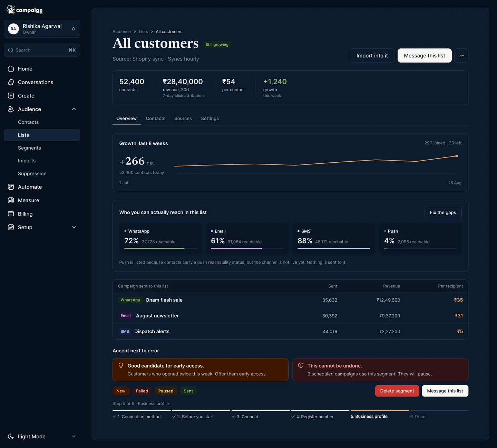This screenshot has height=448, width=497.
Task: Click the campaign logo icon
Action: click(11, 10)
